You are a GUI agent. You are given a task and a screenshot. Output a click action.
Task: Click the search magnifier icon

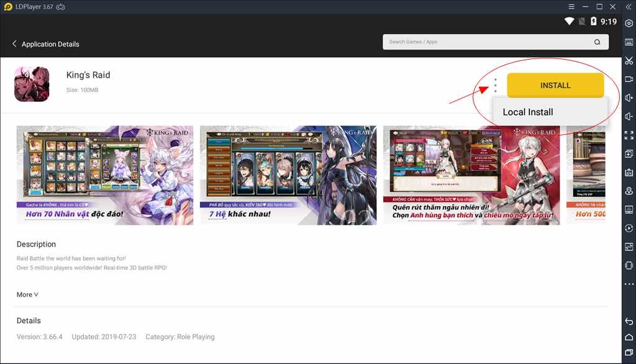tap(597, 42)
